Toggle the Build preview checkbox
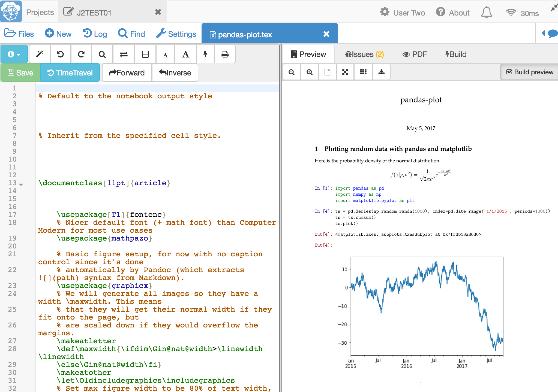 tap(529, 72)
